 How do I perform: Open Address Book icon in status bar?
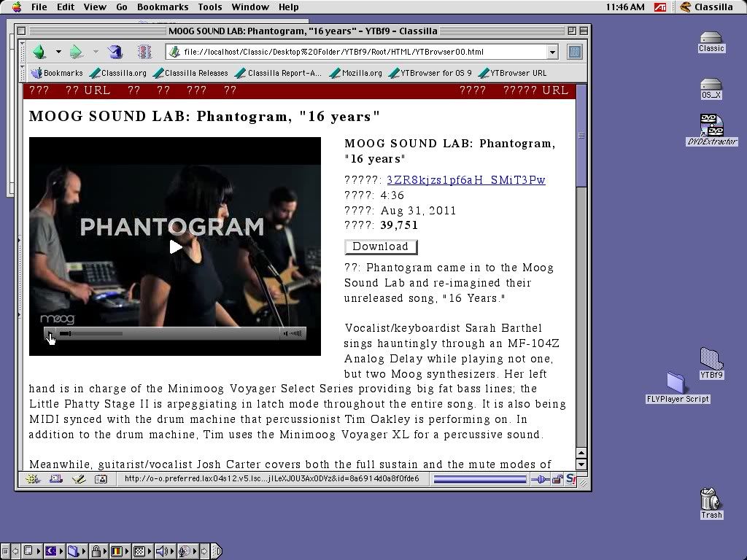[x=101, y=479]
